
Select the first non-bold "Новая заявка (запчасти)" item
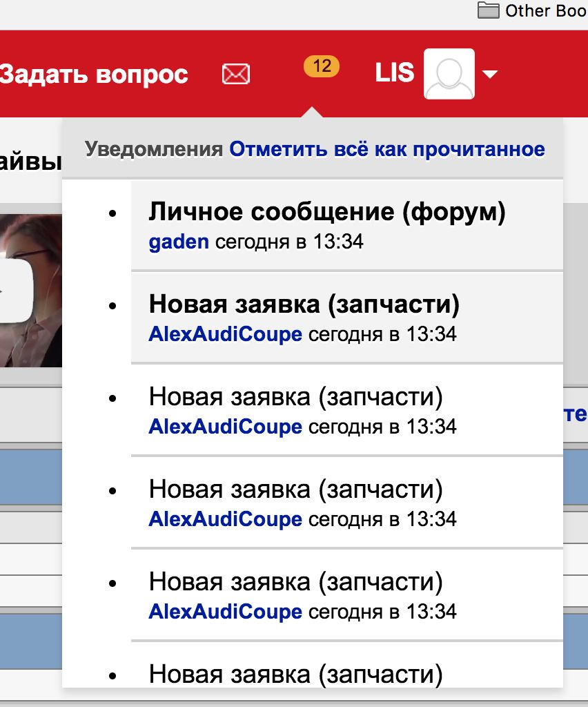[295, 397]
